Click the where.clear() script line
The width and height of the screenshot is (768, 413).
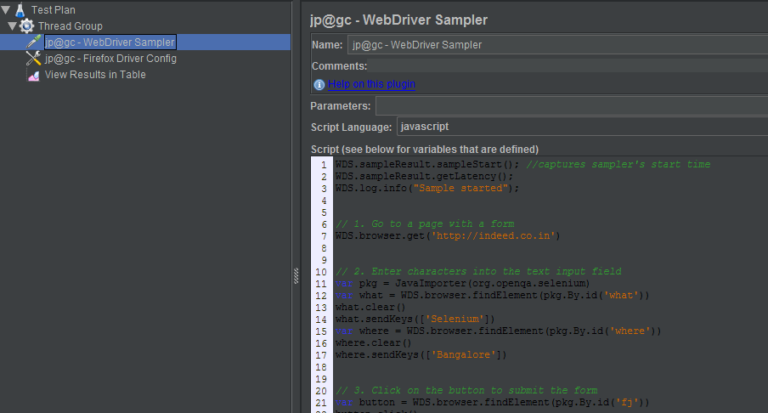[373, 343]
